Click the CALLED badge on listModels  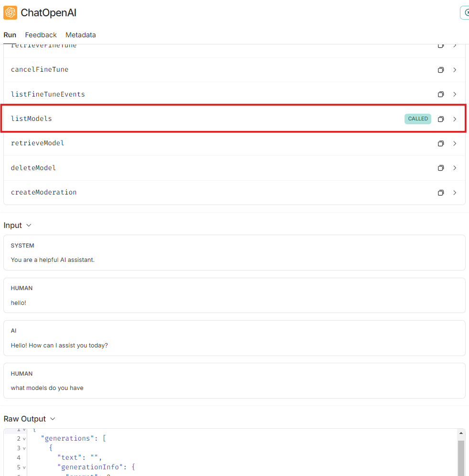(417, 119)
